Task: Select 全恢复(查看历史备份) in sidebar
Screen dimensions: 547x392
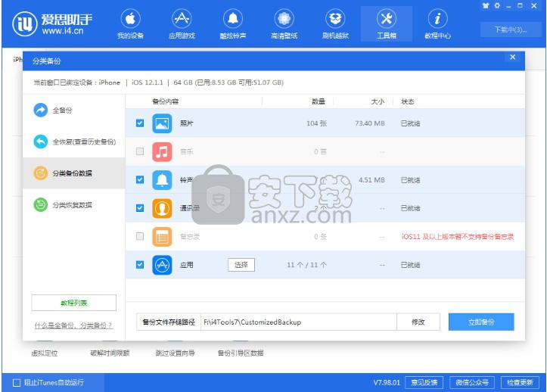Action: [74, 142]
